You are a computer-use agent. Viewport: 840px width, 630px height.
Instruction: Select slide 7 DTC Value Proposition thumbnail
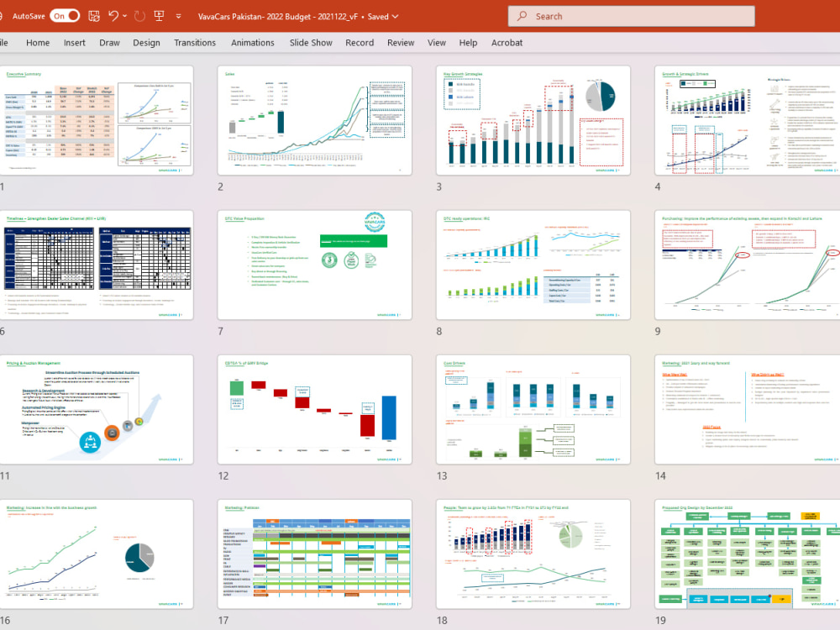(314, 265)
